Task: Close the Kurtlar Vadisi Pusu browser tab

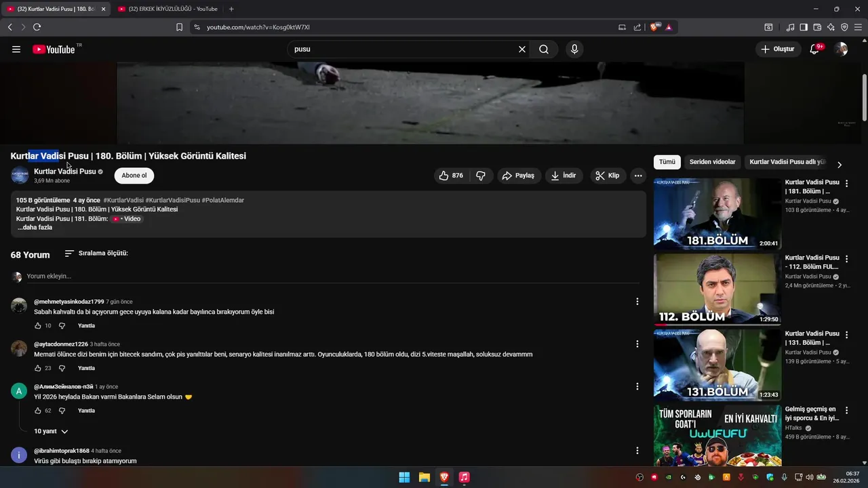Action: (103, 9)
